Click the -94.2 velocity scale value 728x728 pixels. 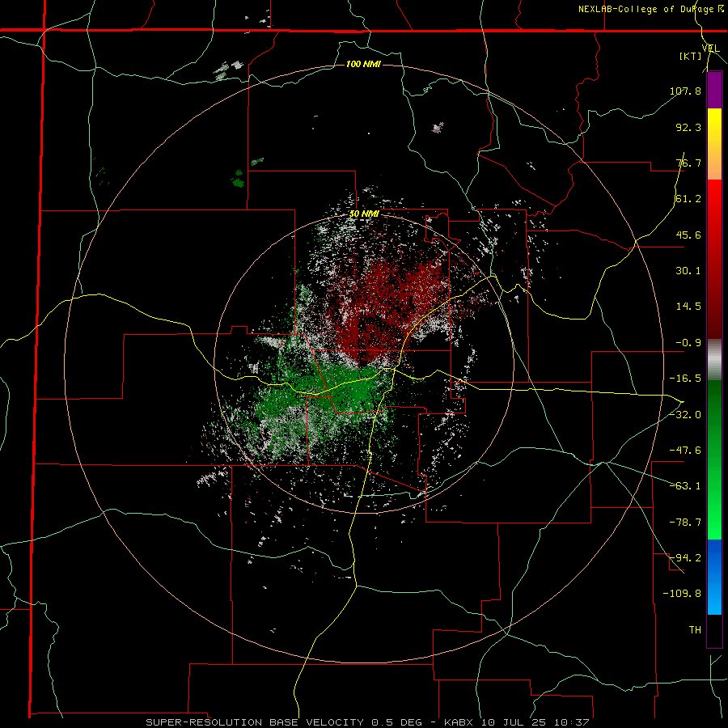point(685,557)
